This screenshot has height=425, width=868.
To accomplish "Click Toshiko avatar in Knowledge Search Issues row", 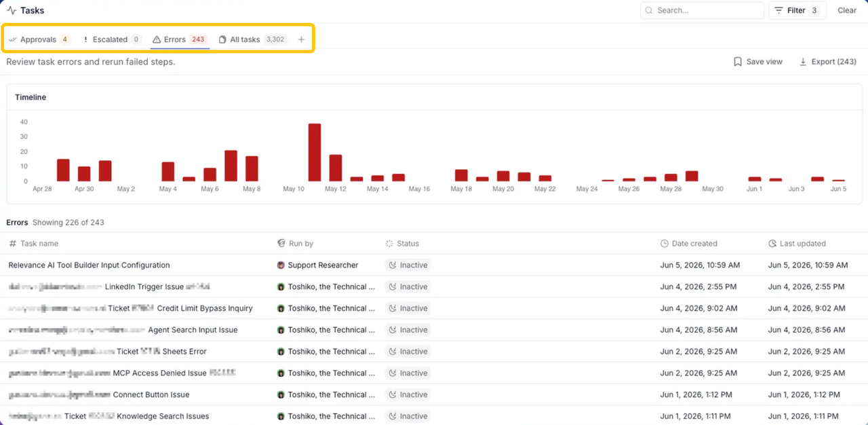I will click(281, 416).
